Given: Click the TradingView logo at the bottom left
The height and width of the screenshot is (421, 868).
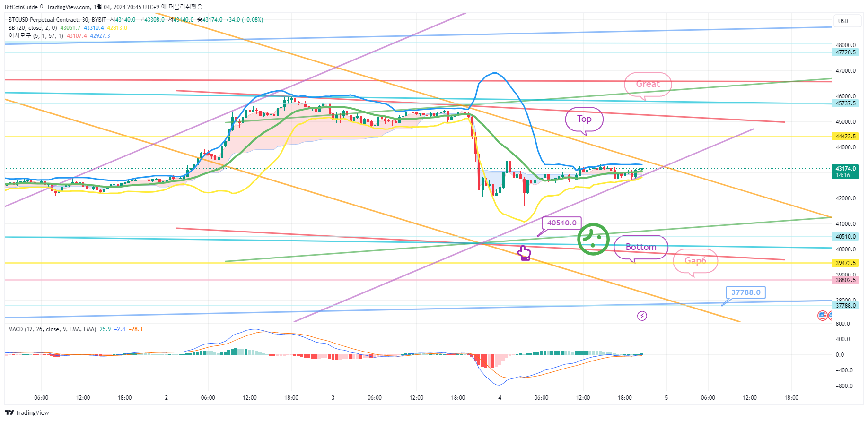Looking at the screenshot, I should pyautogui.click(x=27, y=412).
